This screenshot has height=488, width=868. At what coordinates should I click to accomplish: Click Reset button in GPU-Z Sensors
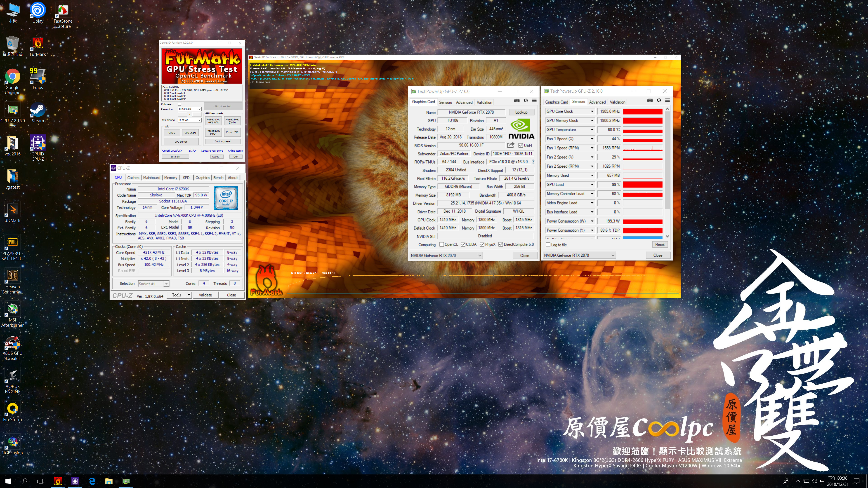(x=660, y=244)
